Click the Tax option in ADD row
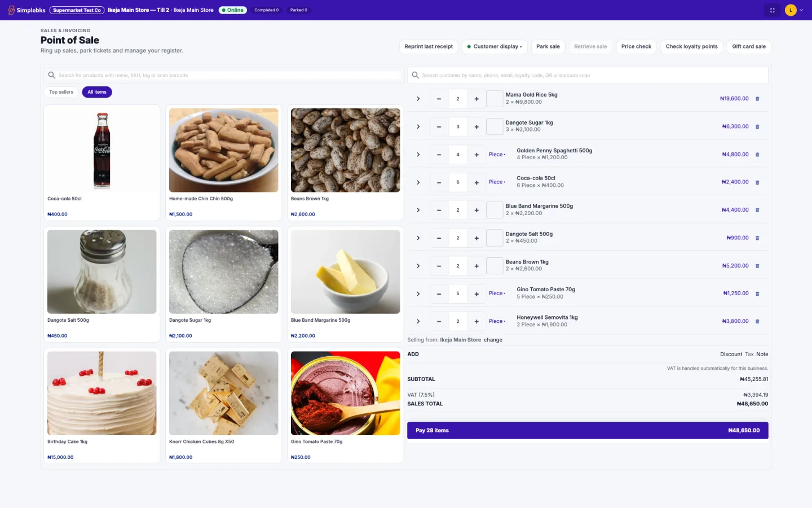The width and height of the screenshot is (812, 508). 749,354
